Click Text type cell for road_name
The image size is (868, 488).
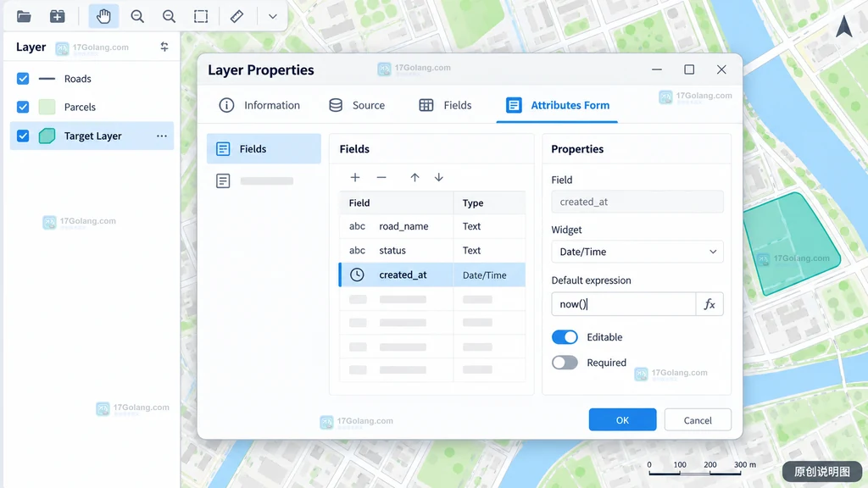[x=489, y=226]
